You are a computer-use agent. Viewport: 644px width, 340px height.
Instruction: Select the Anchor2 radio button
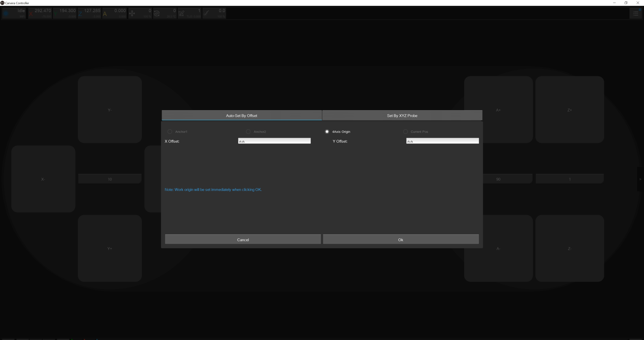pos(248,132)
